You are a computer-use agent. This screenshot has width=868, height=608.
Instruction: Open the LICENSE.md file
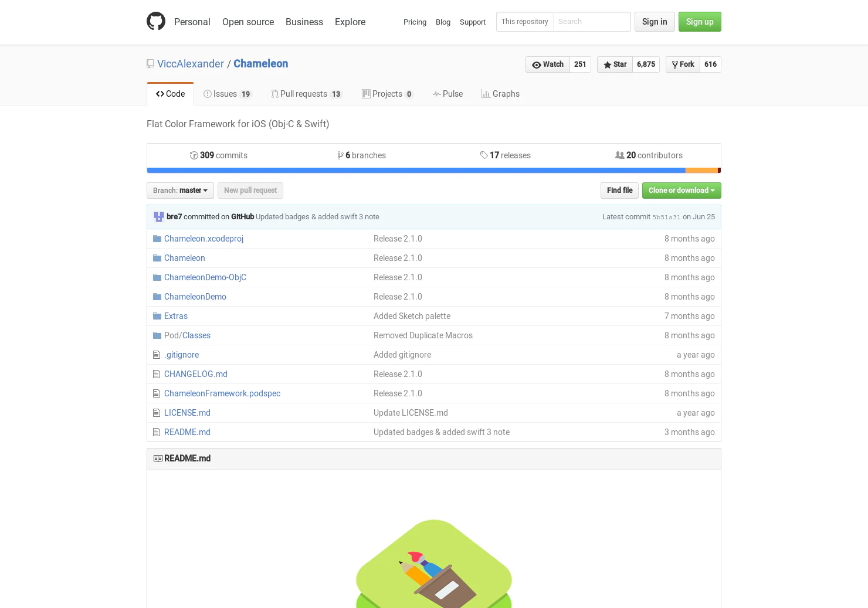[x=187, y=413]
